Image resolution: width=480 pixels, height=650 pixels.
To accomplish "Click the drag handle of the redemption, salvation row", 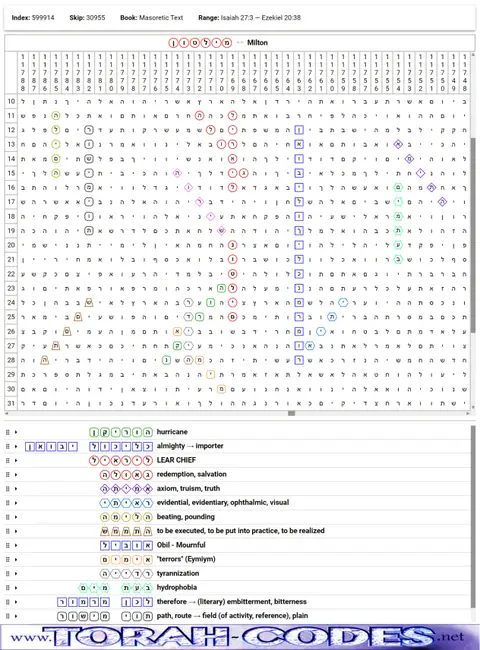I will (x=7, y=475).
